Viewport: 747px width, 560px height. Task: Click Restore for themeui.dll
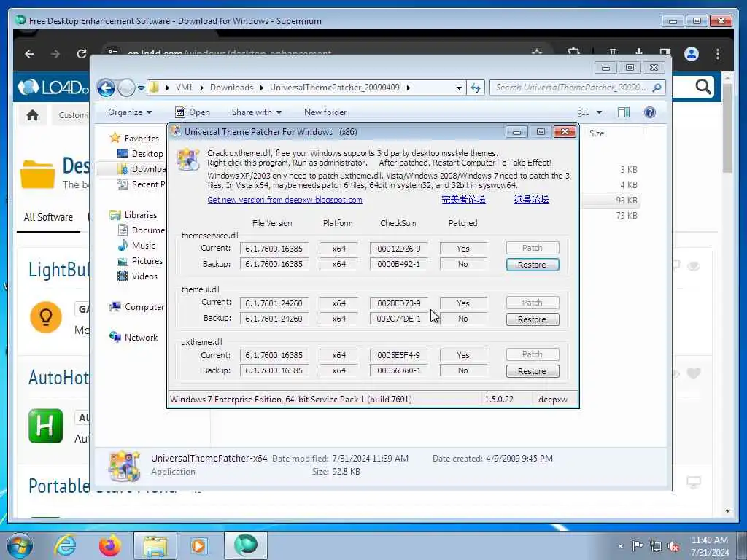(x=532, y=319)
